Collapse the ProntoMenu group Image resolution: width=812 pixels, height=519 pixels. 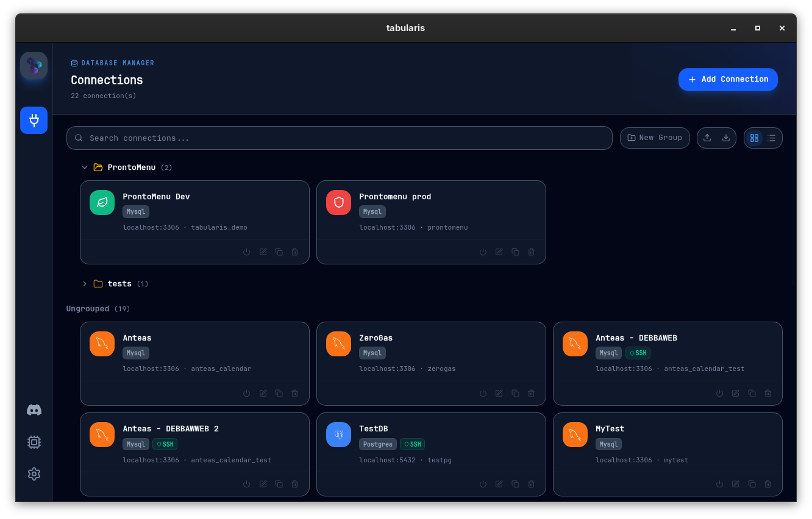pyautogui.click(x=85, y=167)
